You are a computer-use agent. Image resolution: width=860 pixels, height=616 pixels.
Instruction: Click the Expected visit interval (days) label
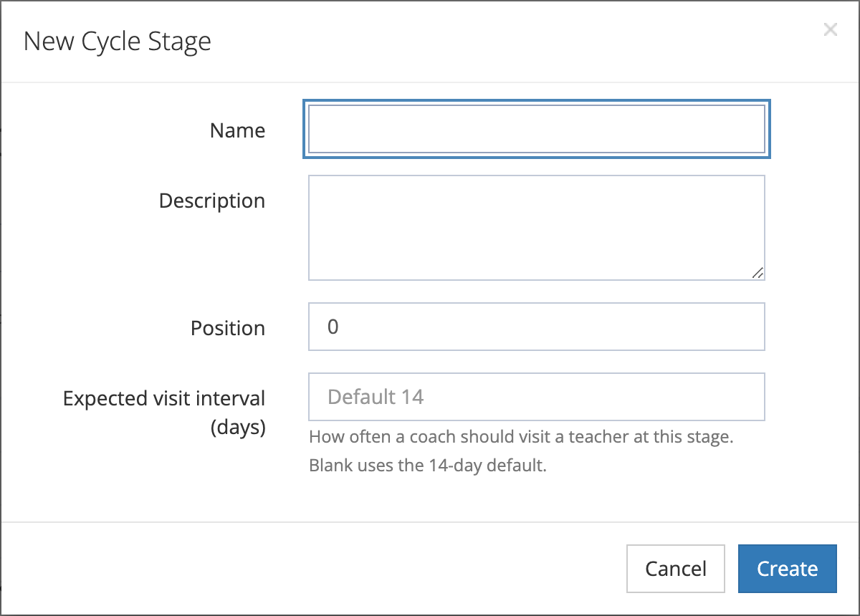tap(164, 413)
